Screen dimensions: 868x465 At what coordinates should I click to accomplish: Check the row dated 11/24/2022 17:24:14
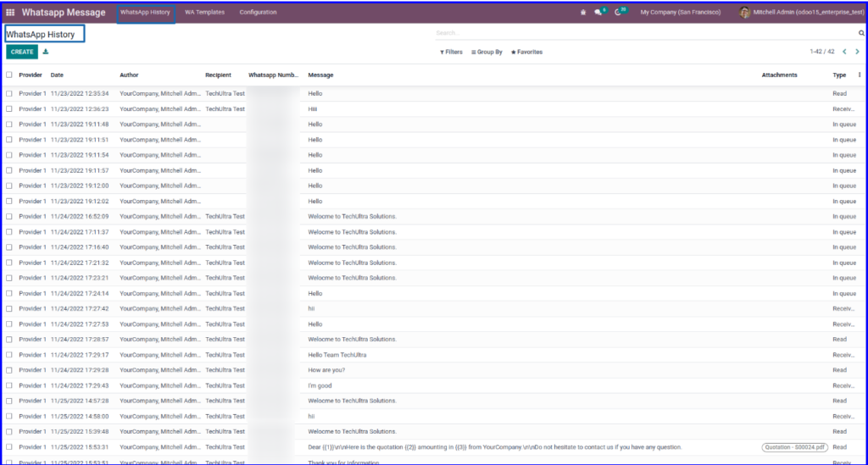click(x=8, y=294)
